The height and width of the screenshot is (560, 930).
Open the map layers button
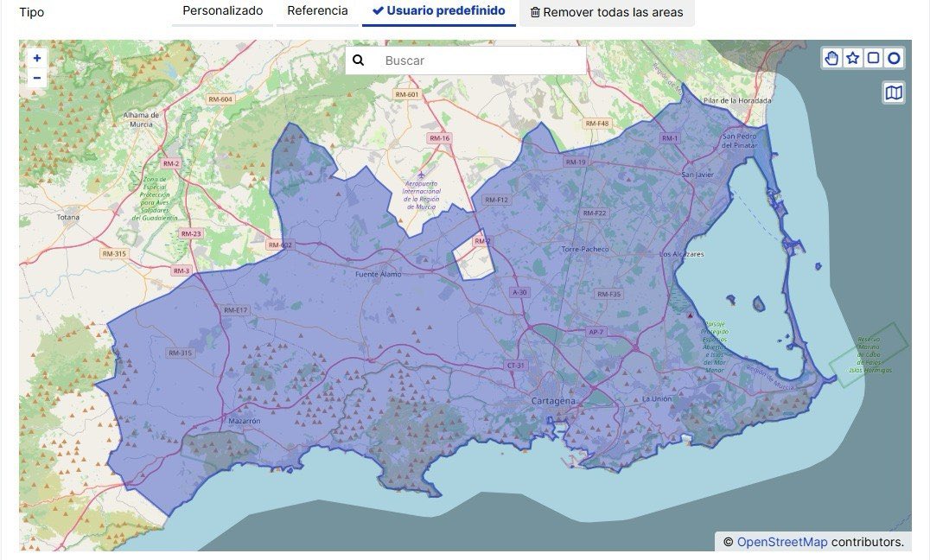894,92
